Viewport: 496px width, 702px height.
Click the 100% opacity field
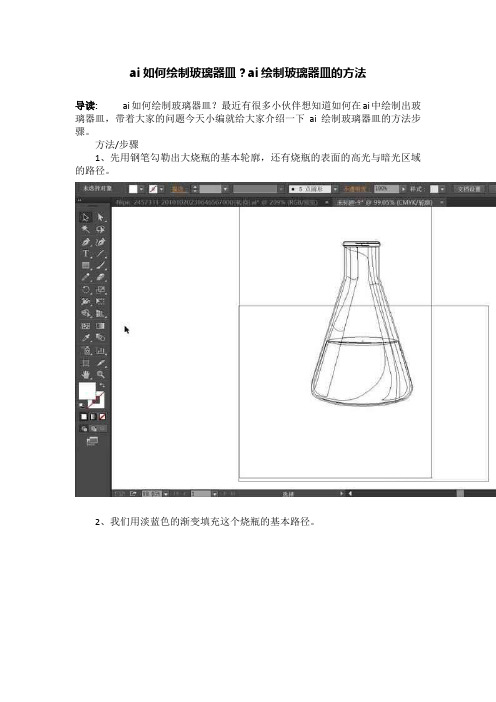(386, 189)
